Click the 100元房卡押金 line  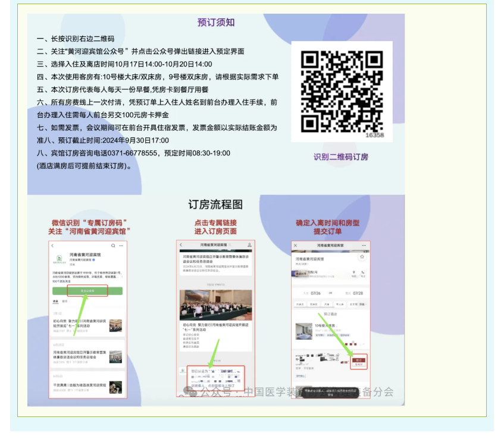click(x=103, y=115)
